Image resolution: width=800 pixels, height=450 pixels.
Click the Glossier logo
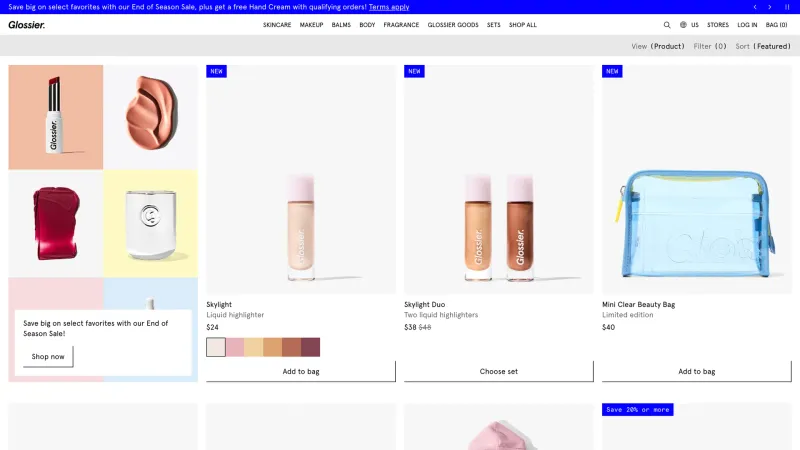[27, 24]
